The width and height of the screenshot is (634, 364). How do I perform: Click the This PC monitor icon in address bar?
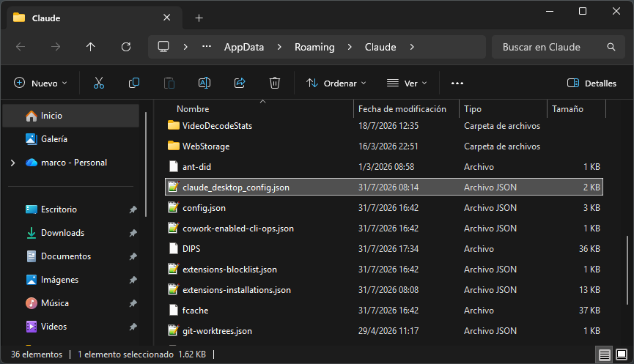click(163, 47)
